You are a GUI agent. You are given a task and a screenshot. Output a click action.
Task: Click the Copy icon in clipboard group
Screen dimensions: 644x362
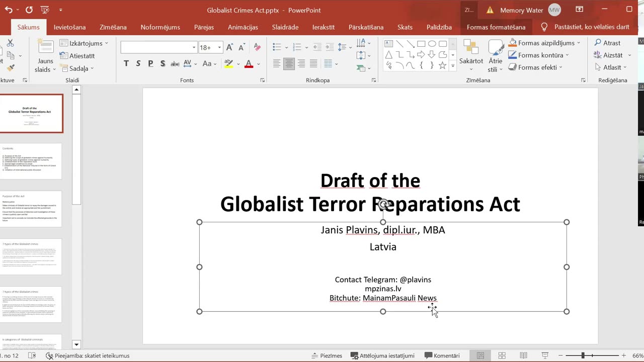pyautogui.click(x=10, y=56)
